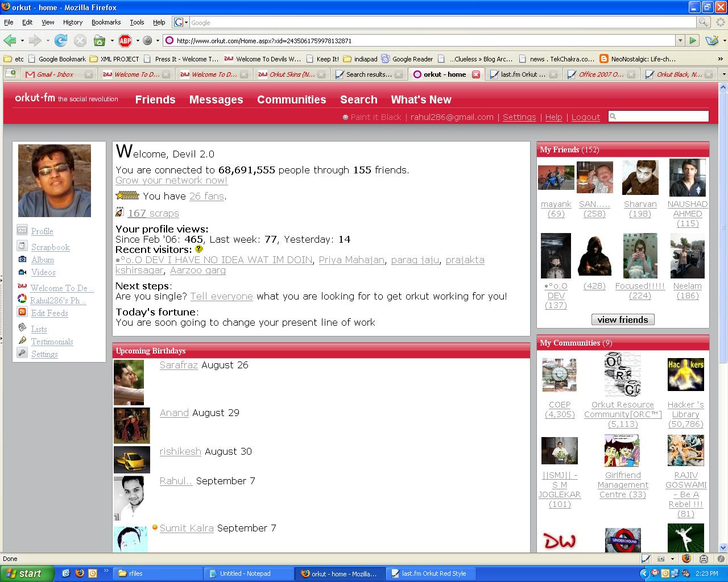This screenshot has width=728, height=582.
Task: Expand the recycle folder icon's dropdown arrow
Action: pos(112,41)
